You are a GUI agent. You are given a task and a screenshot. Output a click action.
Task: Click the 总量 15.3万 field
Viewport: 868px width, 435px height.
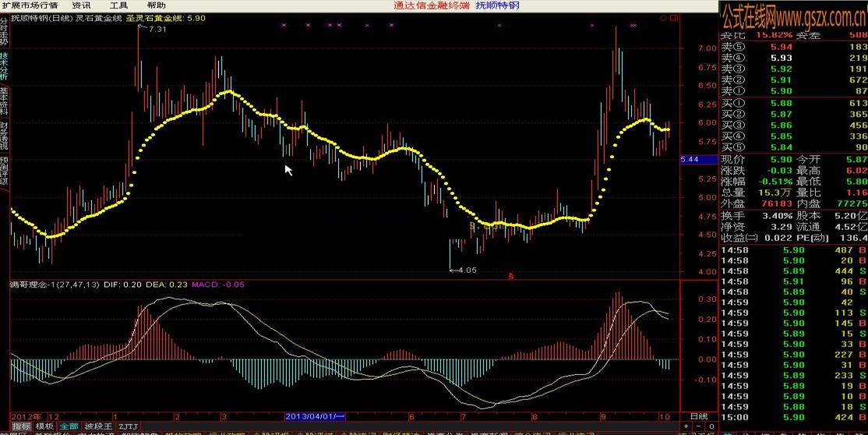(x=756, y=193)
